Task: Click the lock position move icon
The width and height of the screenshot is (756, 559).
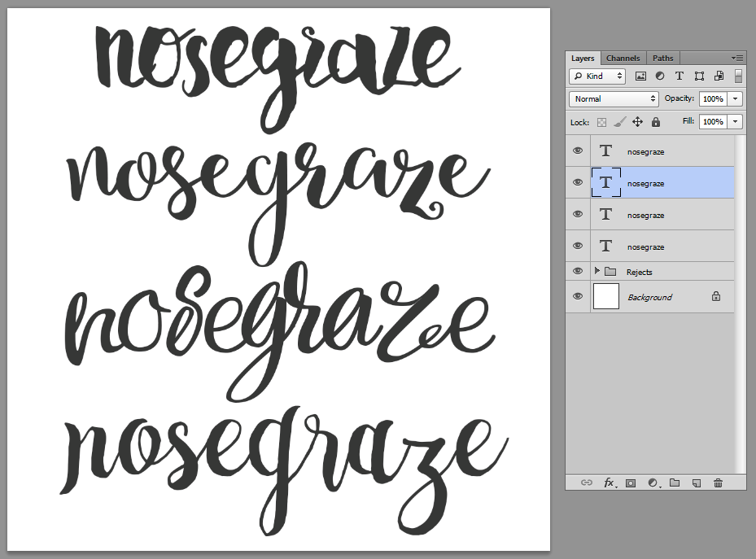Action: [x=637, y=122]
